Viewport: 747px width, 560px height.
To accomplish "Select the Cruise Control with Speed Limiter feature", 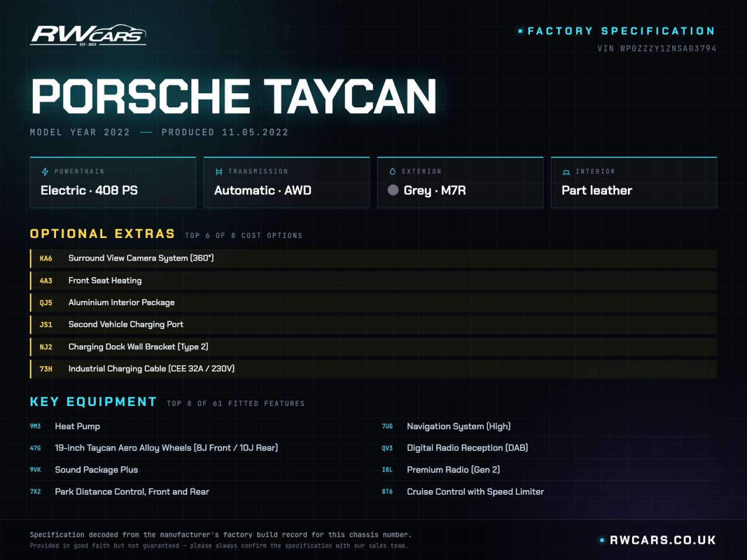I will click(549, 492).
